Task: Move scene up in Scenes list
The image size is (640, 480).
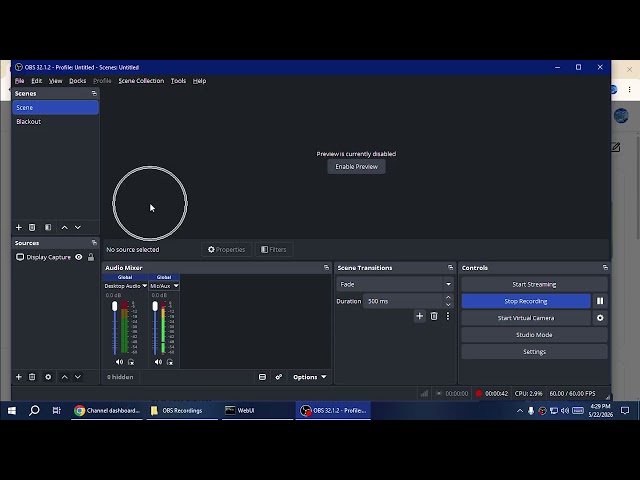Action: [64, 227]
